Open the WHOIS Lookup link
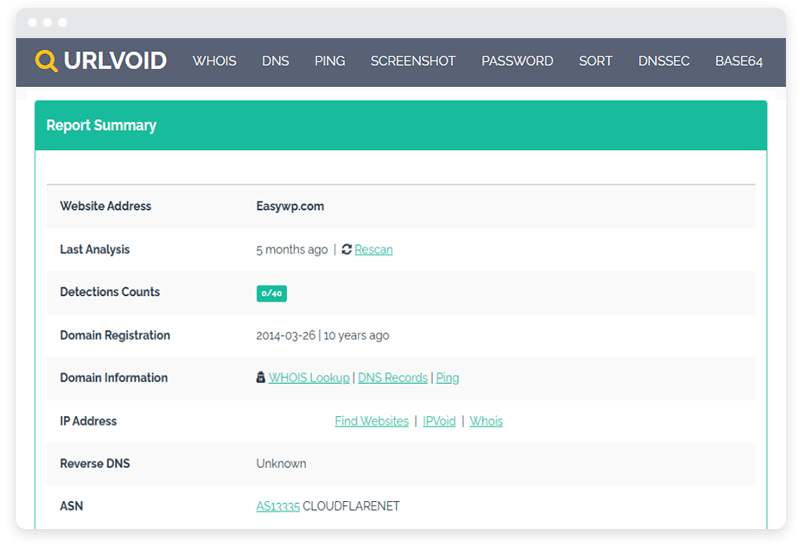Screen dimensions: 800x545 click(x=309, y=378)
